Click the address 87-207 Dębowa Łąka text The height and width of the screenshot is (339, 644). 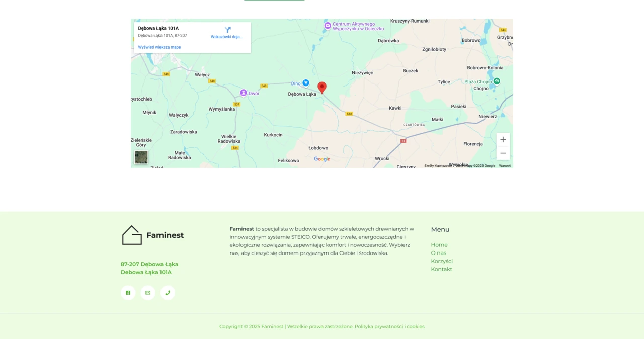tap(149, 264)
